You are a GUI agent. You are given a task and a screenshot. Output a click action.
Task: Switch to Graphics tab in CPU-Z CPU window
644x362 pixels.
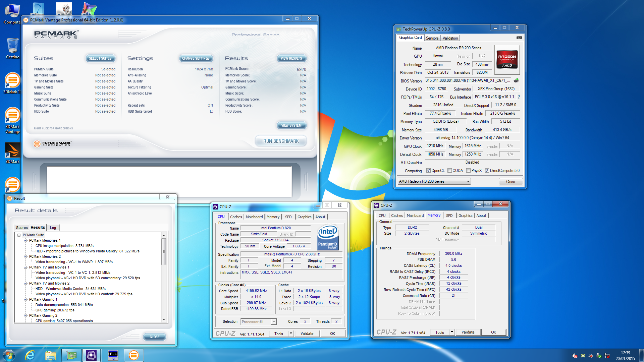coord(304,217)
